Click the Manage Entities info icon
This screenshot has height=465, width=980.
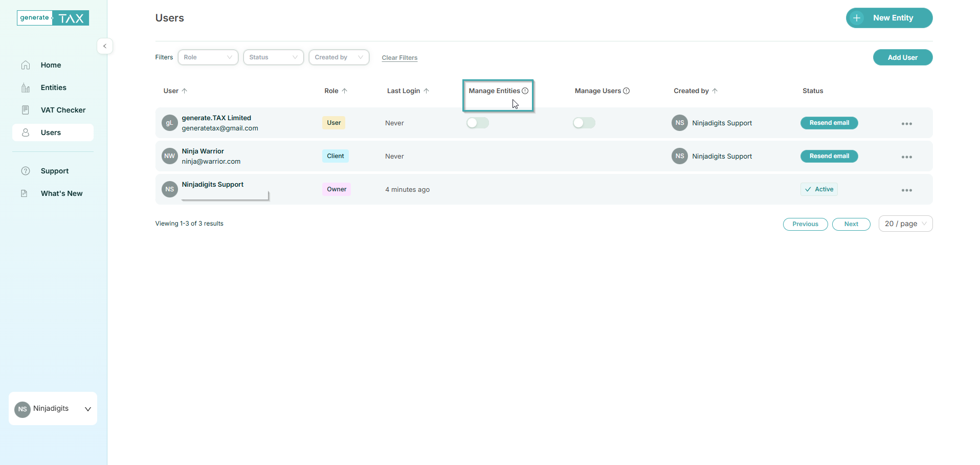pyautogui.click(x=525, y=91)
